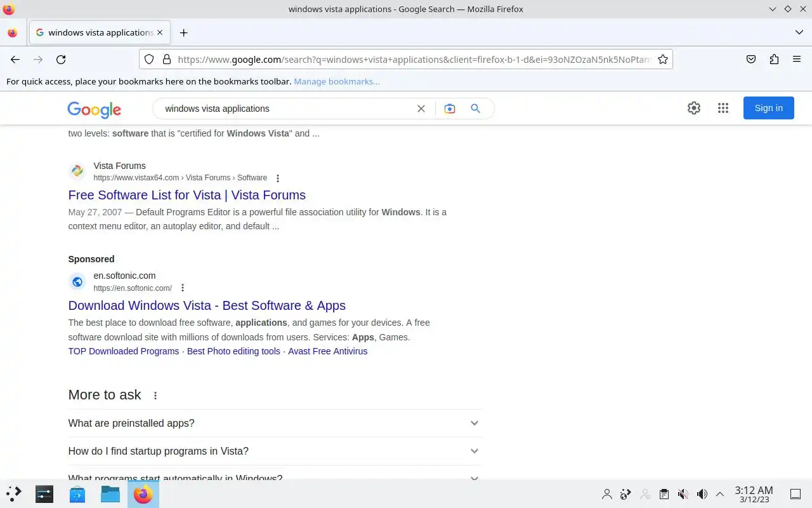This screenshot has width=812, height=508.
Task: Open Save to Pocket button
Action: pyautogui.click(x=751, y=59)
